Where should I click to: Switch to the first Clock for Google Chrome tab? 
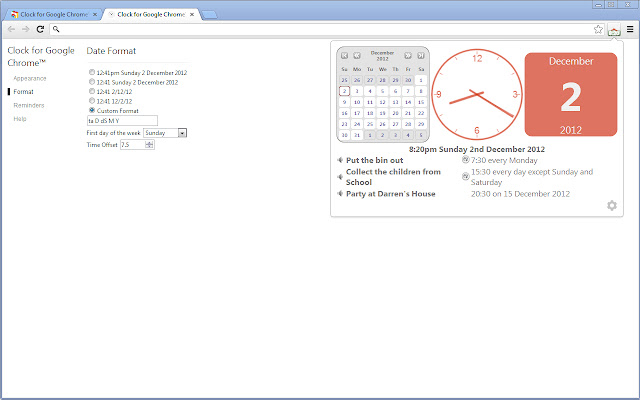[x=52, y=15]
